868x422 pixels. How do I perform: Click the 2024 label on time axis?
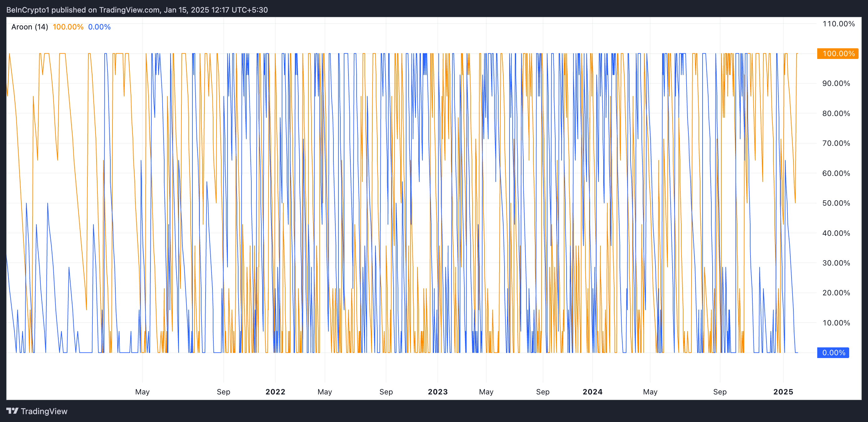click(592, 392)
